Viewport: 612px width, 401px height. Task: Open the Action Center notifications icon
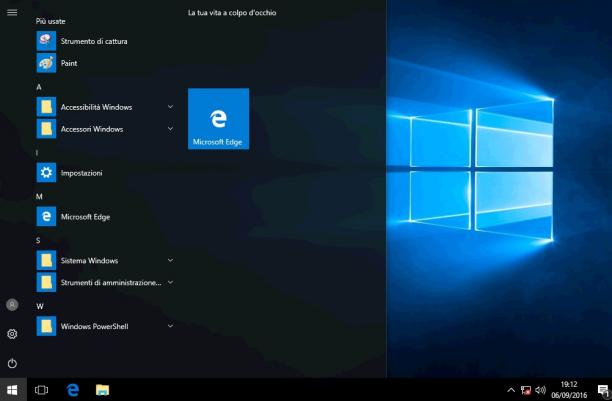pos(603,390)
